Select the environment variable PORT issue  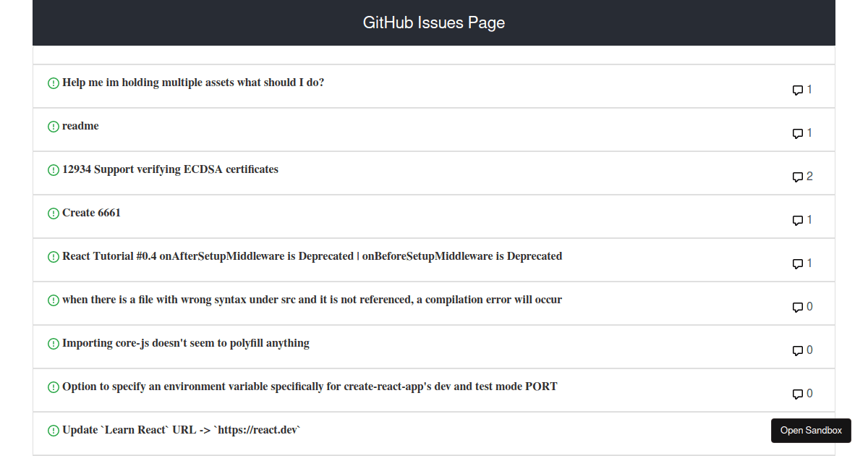click(x=310, y=387)
